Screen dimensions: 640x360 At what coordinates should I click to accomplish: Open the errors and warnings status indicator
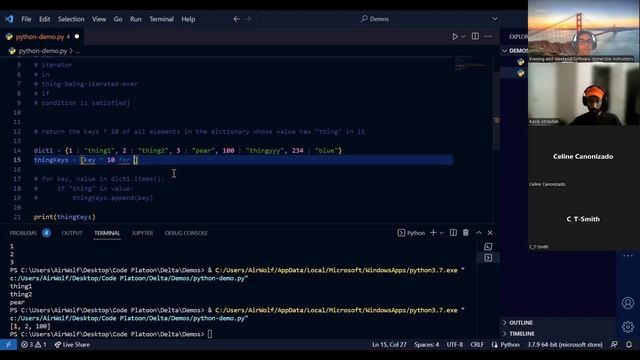point(34,345)
